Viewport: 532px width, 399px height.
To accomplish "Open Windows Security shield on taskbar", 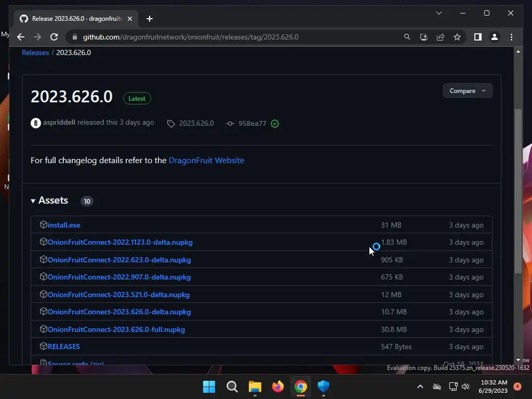I will coord(323,387).
